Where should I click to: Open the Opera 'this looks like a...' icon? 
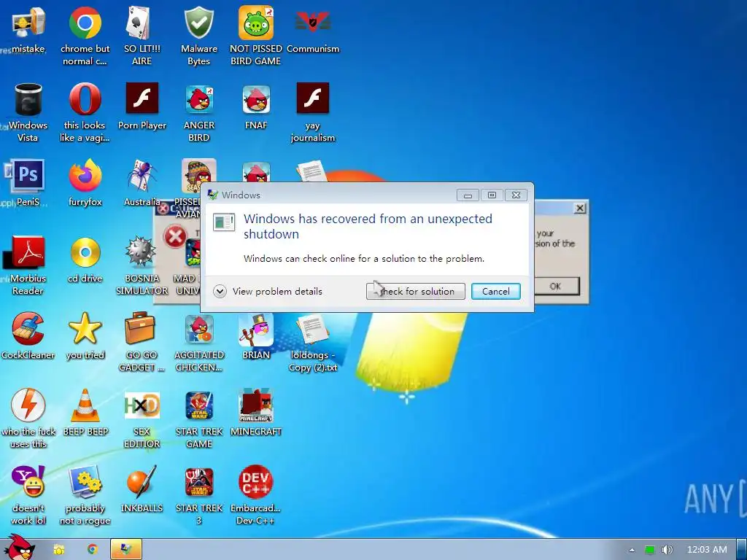pyautogui.click(x=85, y=99)
